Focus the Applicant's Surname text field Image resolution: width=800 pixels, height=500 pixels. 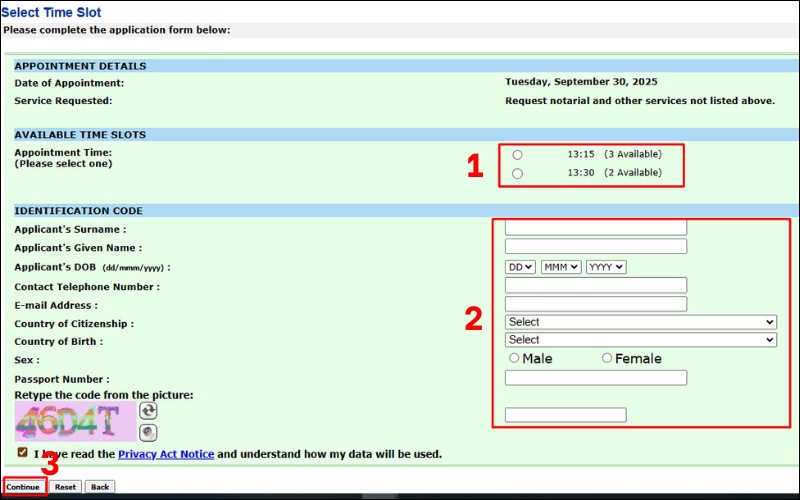pyautogui.click(x=596, y=228)
